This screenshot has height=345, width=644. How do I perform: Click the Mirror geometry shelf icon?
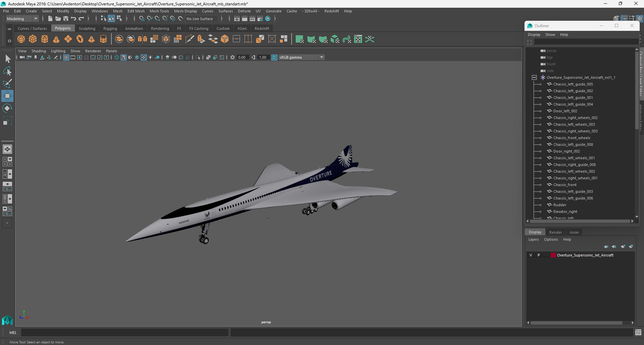click(x=143, y=39)
